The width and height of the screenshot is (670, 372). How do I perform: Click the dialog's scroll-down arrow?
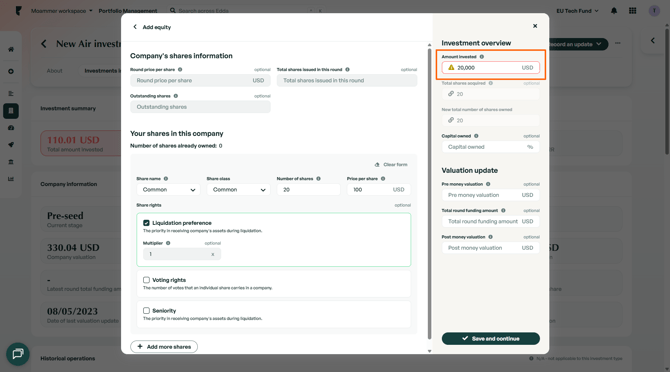pyautogui.click(x=429, y=351)
